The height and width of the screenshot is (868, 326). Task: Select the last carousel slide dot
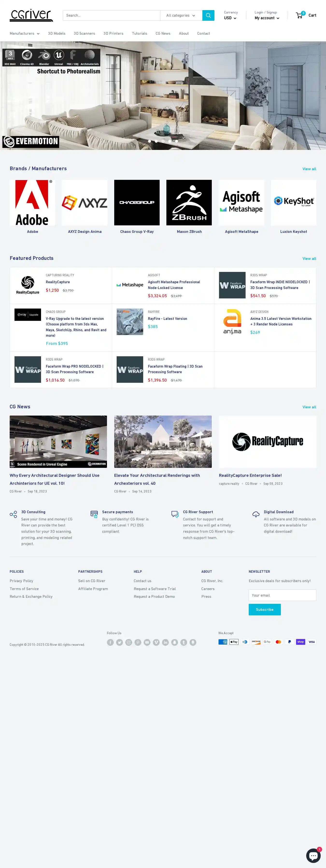[177, 141]
